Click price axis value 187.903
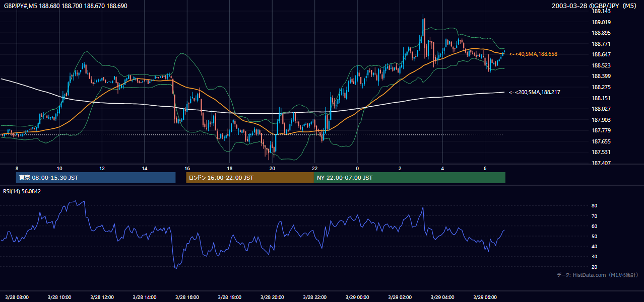 [601, 120]
